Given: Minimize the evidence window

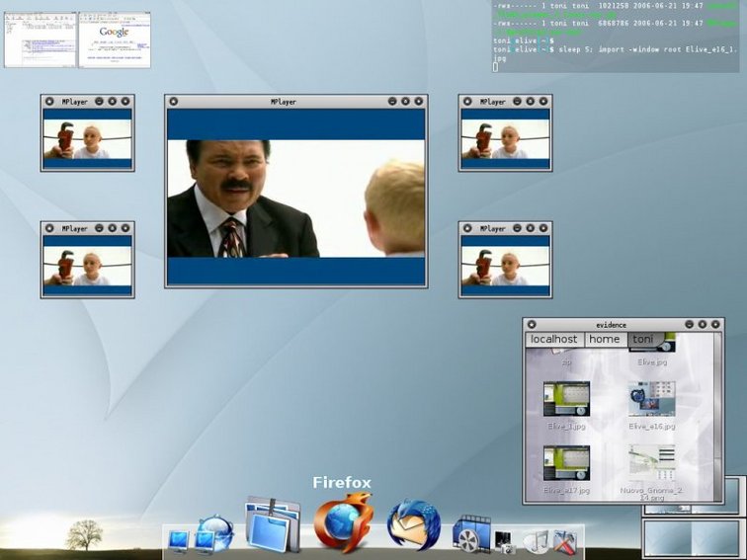Looking at the screenshot, I should click(689, 324).
